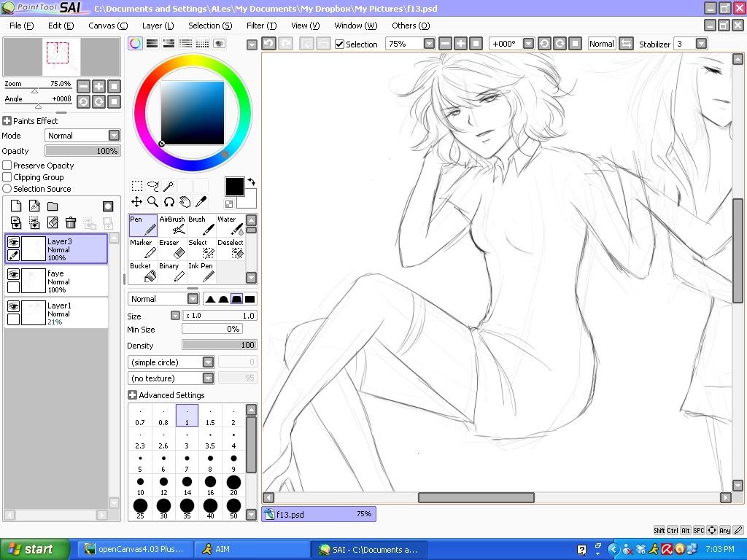This screenshot has height=560, width=747.
Task: Click the magic wand selection tool
Action: pyautogui.click(x=169, y=186)
